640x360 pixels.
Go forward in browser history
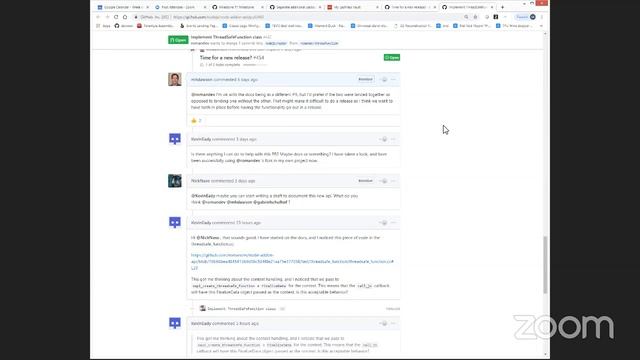pos(107,17)
